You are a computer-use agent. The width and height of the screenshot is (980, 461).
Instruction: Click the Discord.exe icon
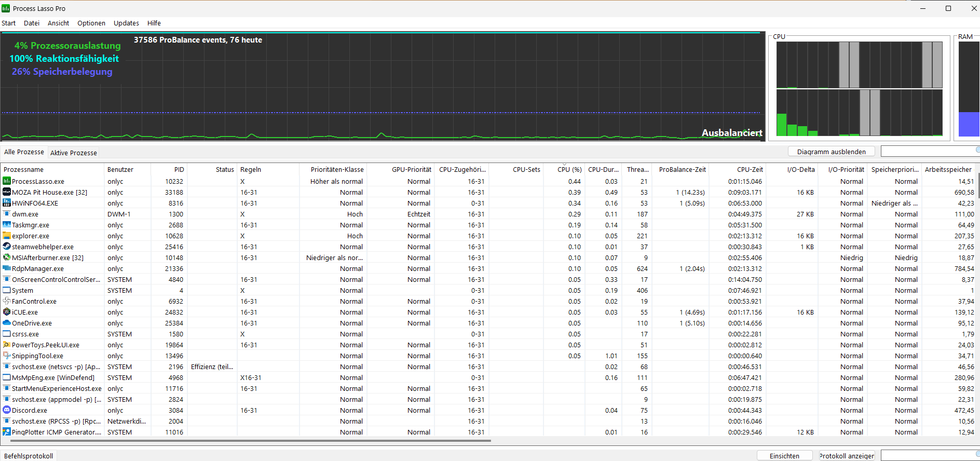[7, 410]
